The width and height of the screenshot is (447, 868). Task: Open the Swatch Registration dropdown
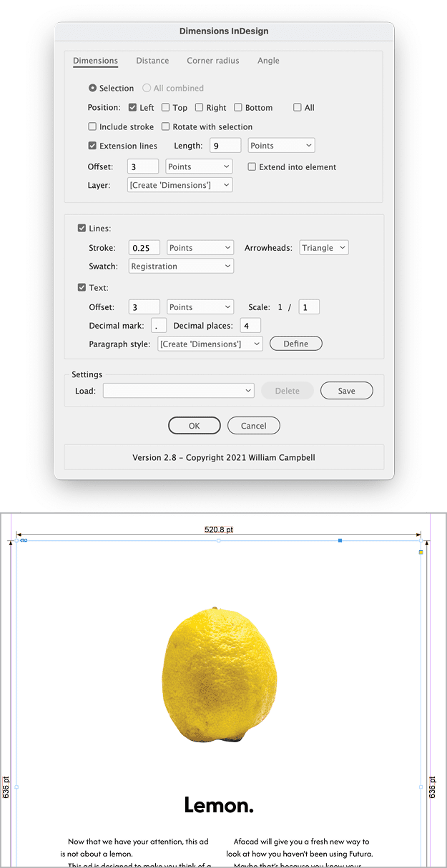point(181,266)
